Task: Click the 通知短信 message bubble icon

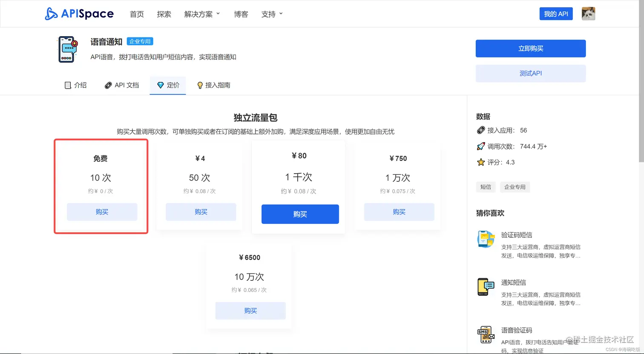Action: point(486,287)
